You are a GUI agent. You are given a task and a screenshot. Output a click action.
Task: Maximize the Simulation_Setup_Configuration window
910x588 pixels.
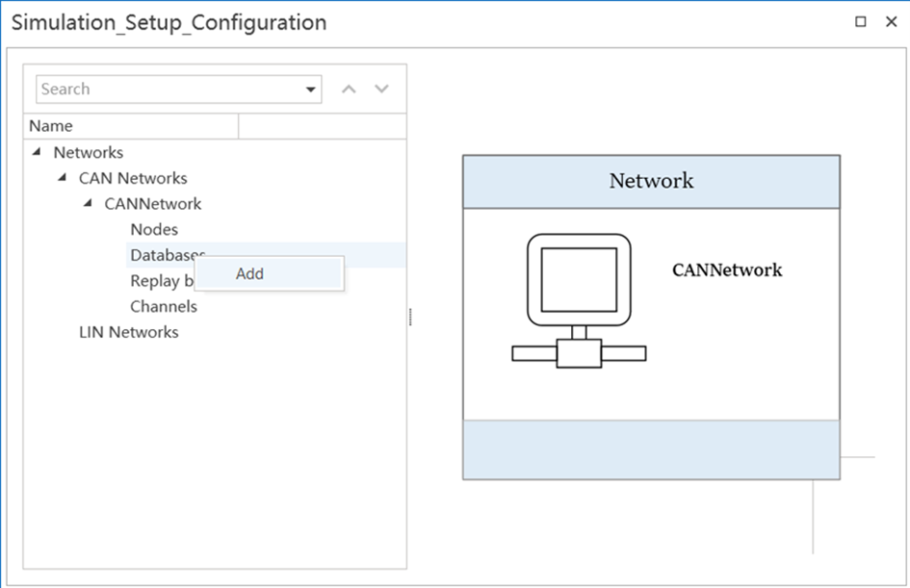tap(861, 22)
